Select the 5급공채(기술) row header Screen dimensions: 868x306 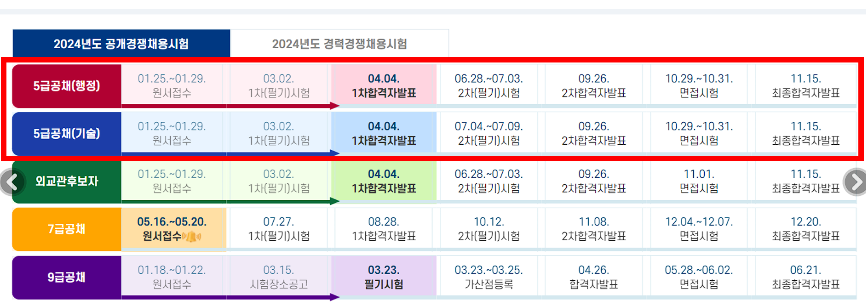click(67, 134)
